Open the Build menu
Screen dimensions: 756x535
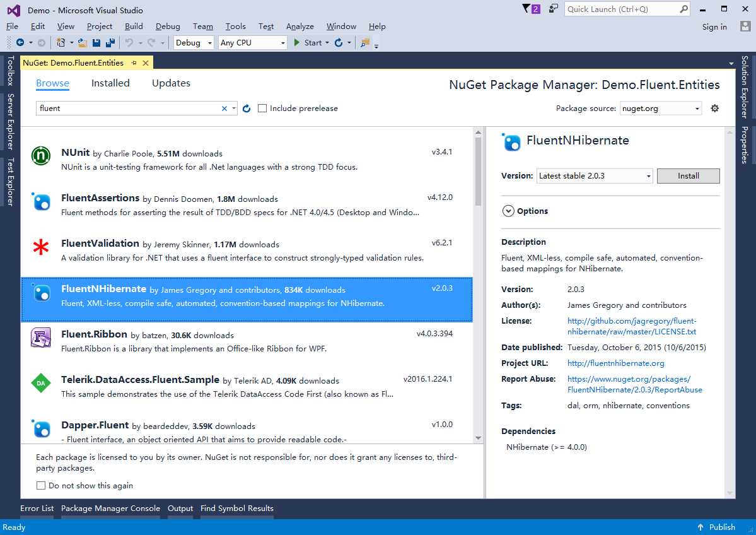point(134,26)
